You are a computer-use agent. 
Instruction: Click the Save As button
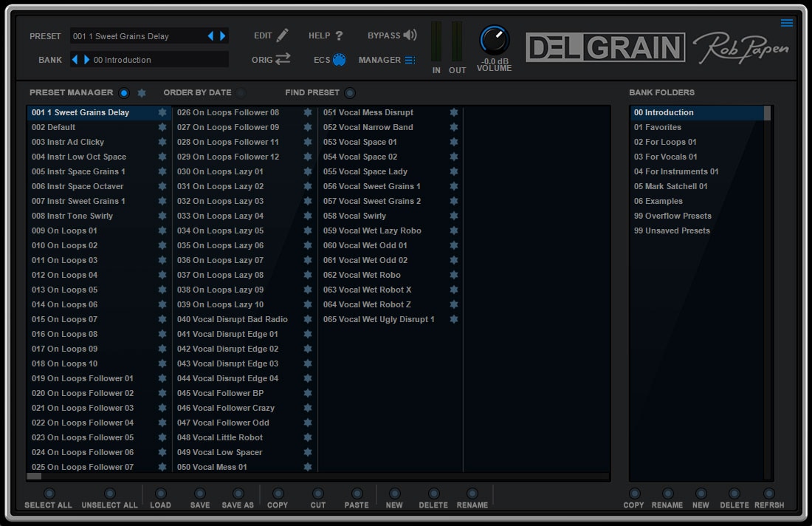click(x=238, y=493)
